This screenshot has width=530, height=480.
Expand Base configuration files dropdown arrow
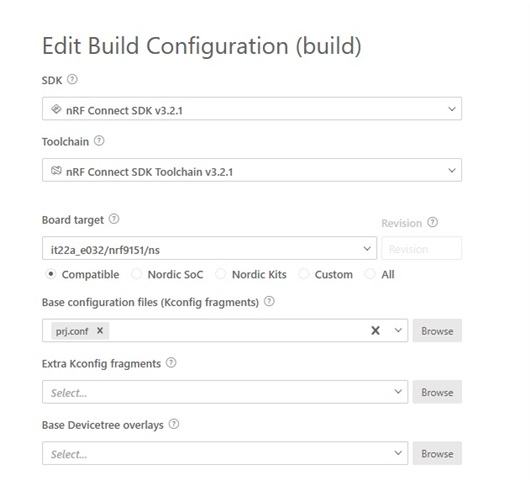click(x=398, y=330)
